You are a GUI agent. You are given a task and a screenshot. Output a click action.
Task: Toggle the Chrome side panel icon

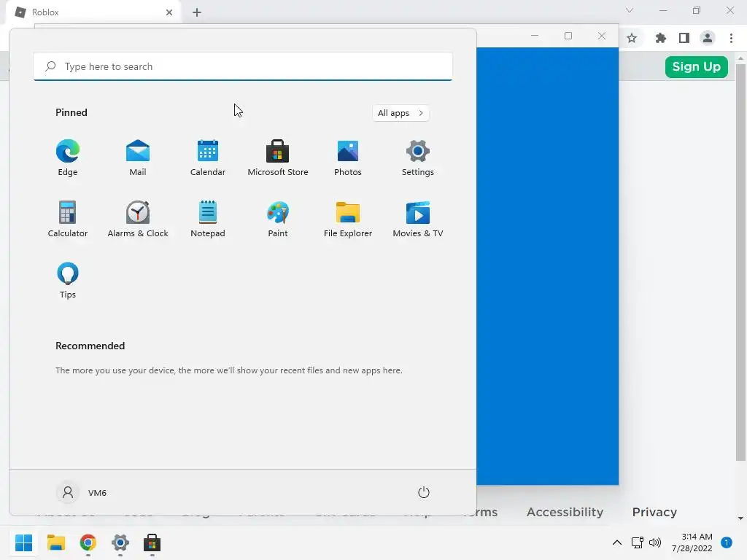pos(684,38)
